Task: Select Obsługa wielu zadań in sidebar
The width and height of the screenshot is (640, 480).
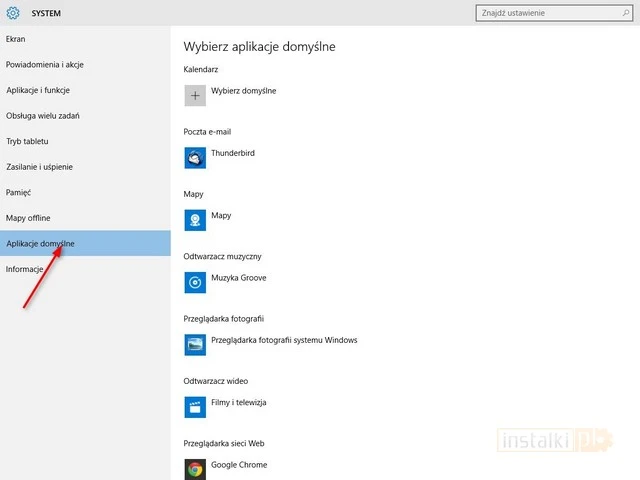Action: [43, 116]
